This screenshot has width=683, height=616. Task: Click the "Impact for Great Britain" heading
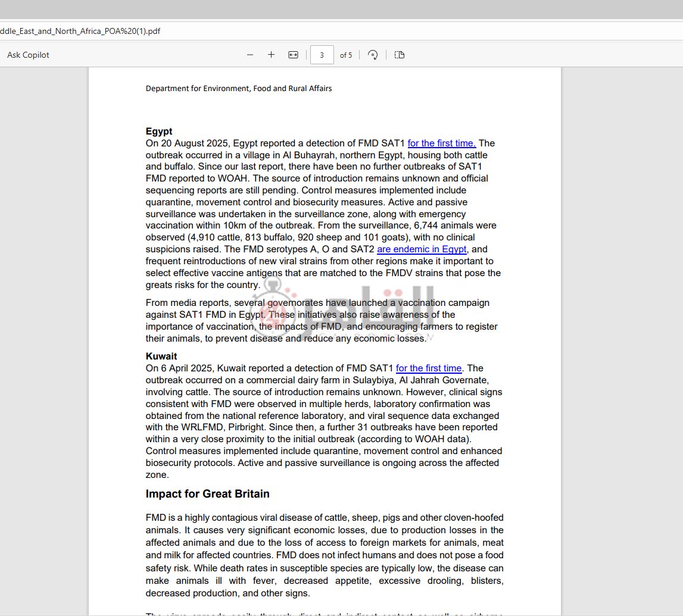coord(207,493)
